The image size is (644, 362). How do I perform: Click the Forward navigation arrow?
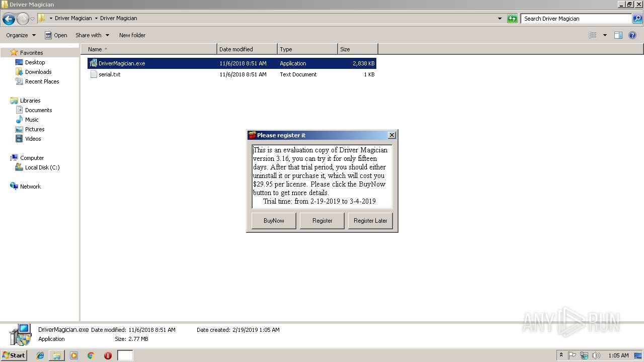(x=23, y=19)
